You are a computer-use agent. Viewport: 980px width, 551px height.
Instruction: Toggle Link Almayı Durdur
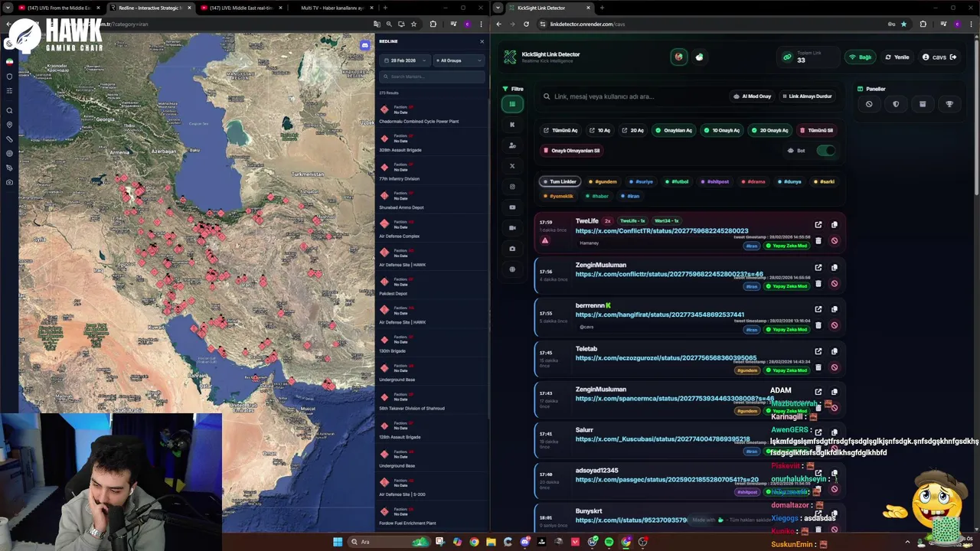tap(806, 96)
